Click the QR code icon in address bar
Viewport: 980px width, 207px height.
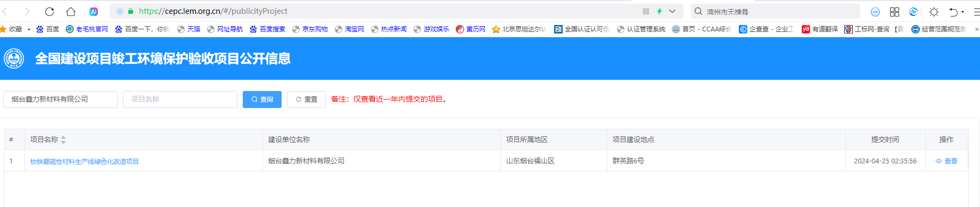(646, 11)
